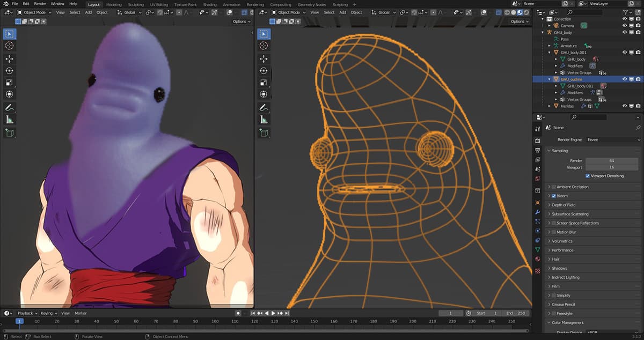The image size is (644, 340).
Task: Pick the Annotate tool in right viewport
Action: pos(264,107)
